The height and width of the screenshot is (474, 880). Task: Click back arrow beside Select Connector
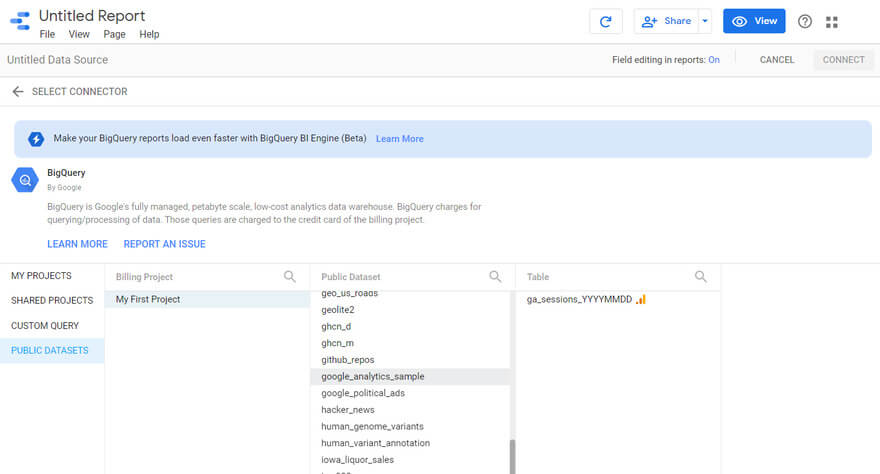(x=17, y=92)
